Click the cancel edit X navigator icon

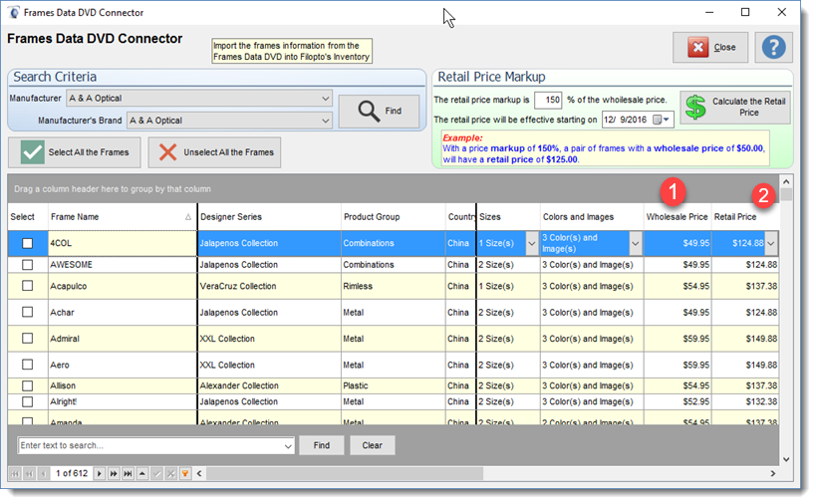170,474
